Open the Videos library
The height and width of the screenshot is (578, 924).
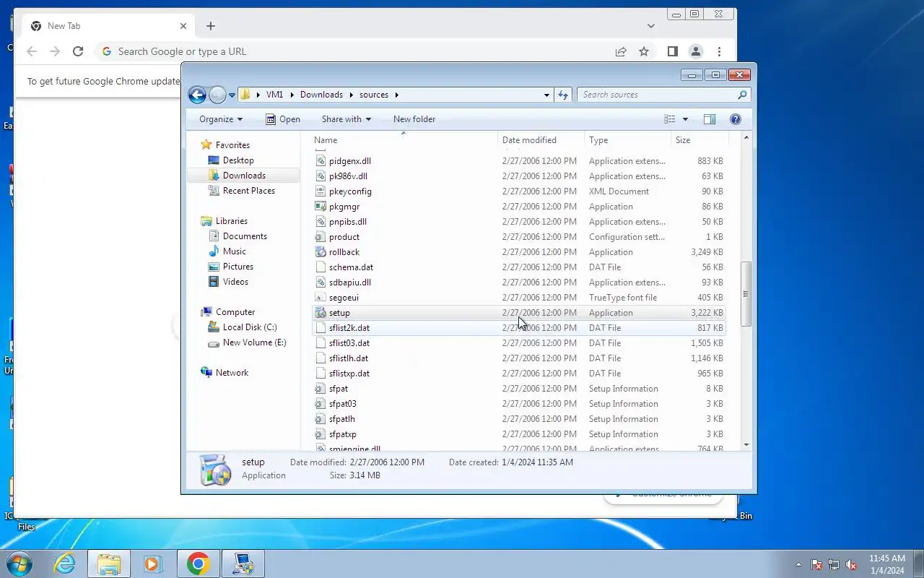tap(235, 282)
